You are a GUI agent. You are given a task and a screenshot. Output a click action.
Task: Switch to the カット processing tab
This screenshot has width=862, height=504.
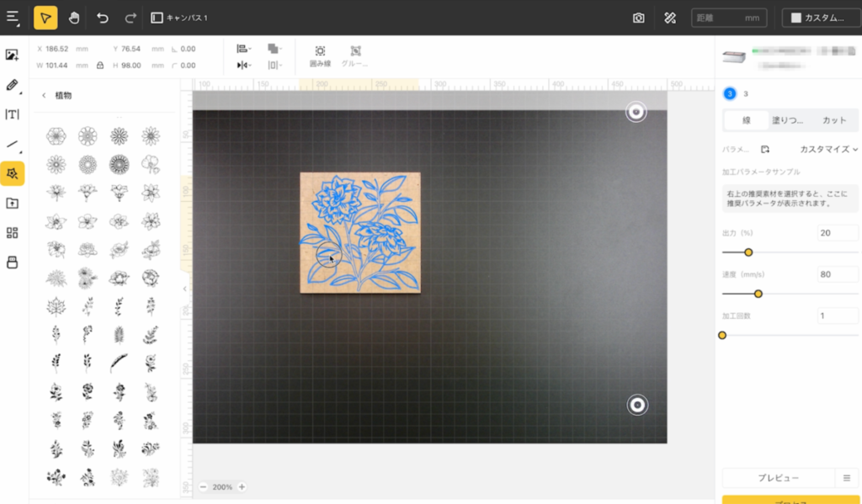(834, 120)
